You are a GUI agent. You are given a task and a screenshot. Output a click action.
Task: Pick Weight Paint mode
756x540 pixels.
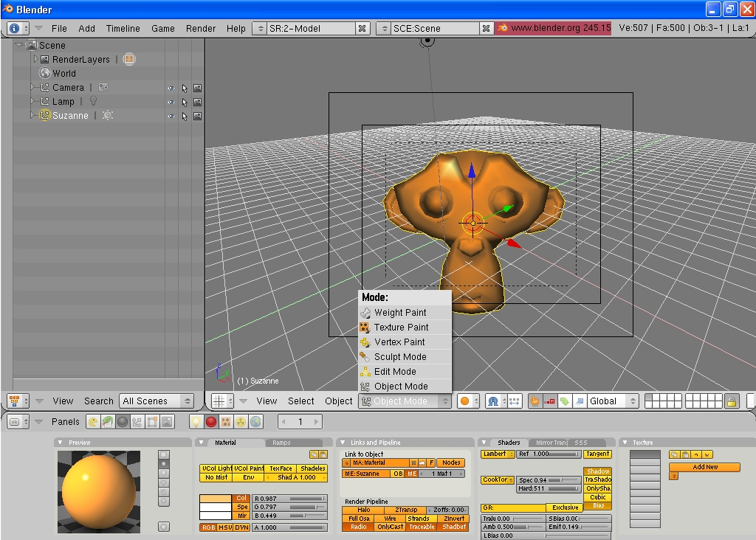click(399, 313)
